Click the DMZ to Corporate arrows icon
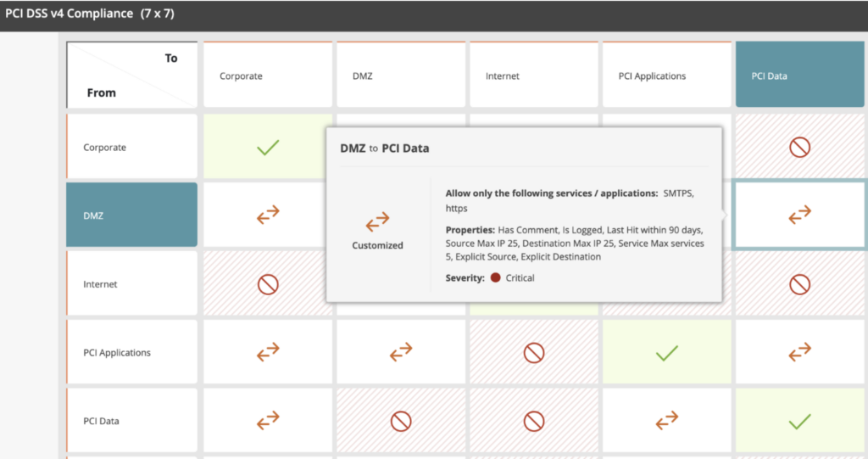The image size is (868, 459). point(268,216)
